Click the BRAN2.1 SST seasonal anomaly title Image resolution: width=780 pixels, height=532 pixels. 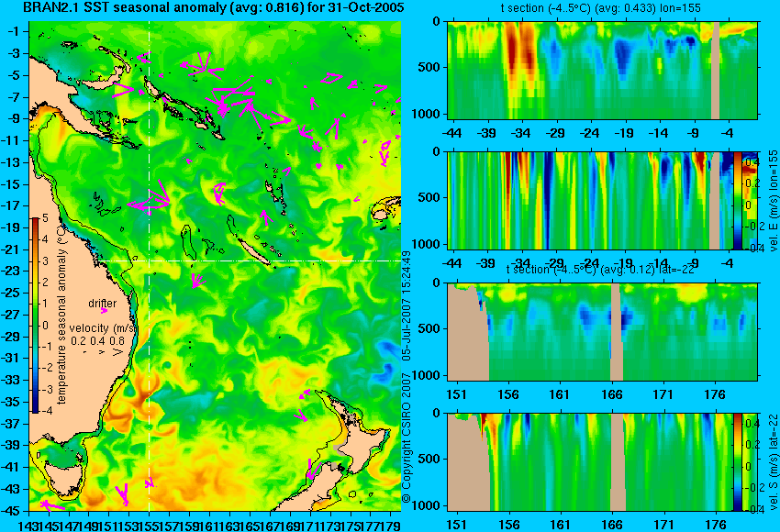click(x=214, y=8)
